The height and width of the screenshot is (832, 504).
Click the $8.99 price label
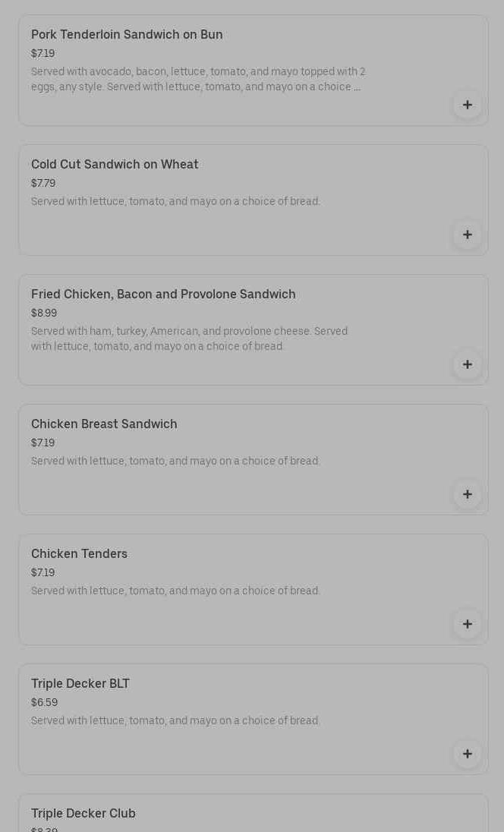click(44, 314)
